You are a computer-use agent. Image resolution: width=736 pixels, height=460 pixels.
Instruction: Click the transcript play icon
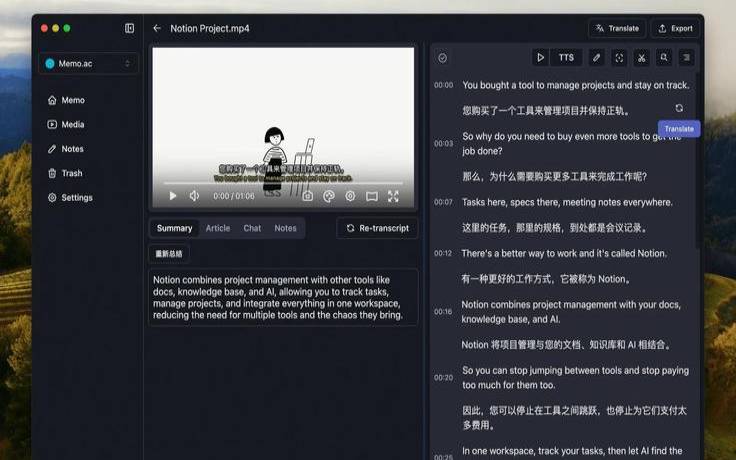[540, 57]
